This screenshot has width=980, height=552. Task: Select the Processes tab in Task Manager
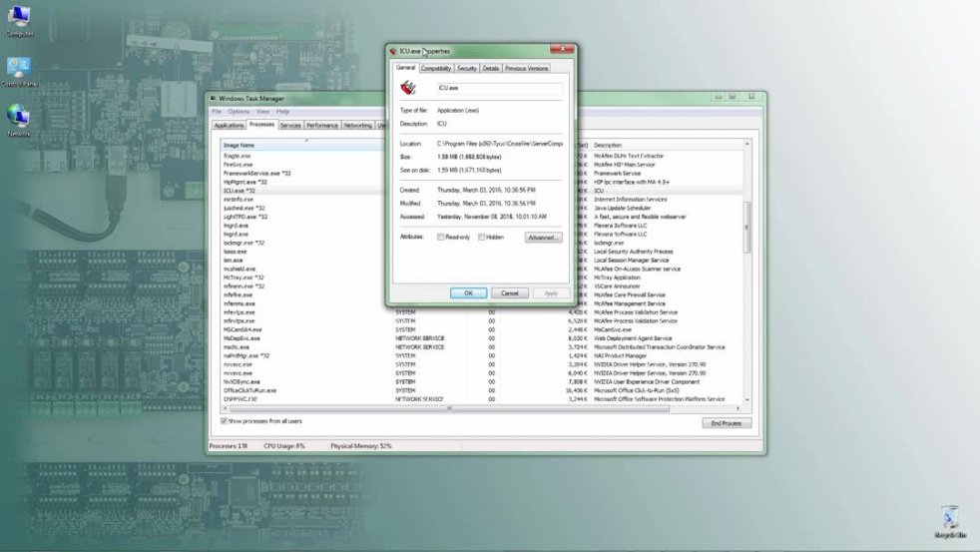[261, 125]
